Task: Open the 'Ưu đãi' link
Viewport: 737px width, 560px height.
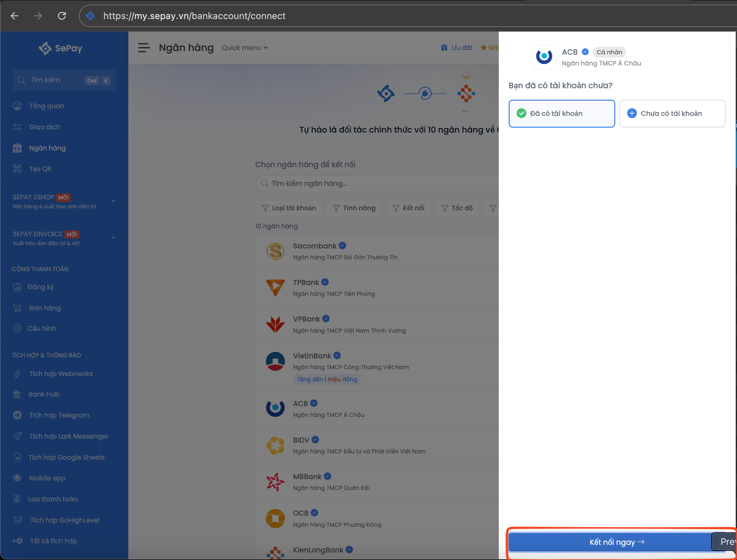Action: click(457, 48)
